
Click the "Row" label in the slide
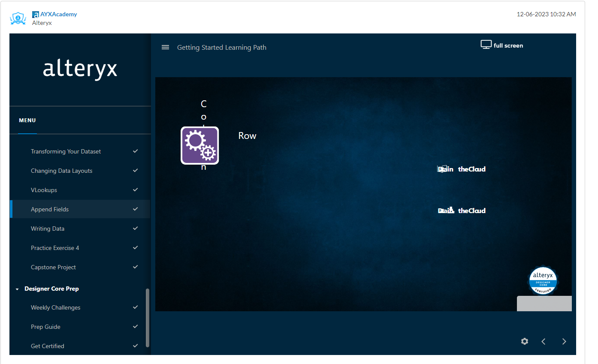point(248,136)
